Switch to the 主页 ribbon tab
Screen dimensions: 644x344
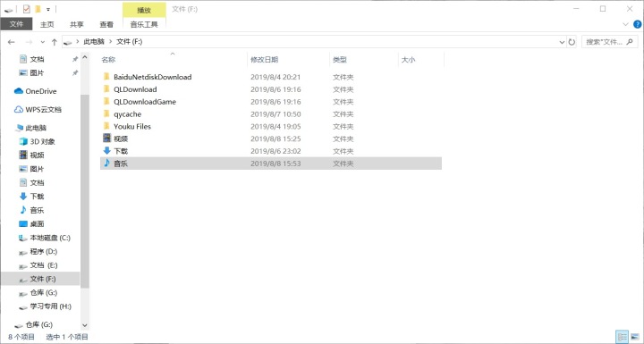point(47,24)
